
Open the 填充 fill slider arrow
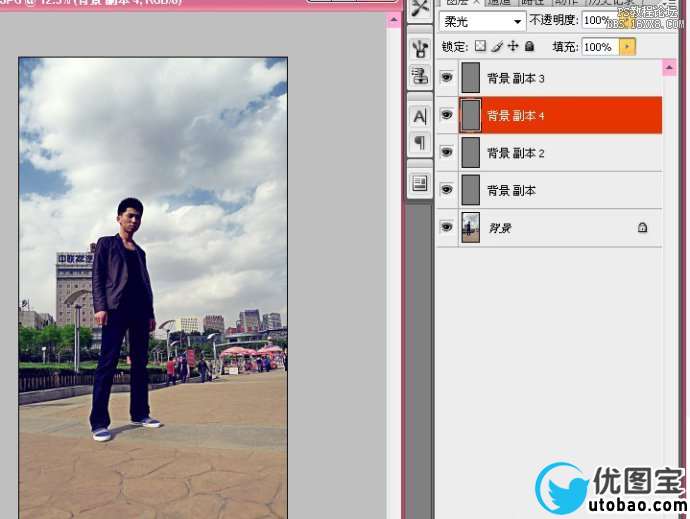[x=627, y=47]
